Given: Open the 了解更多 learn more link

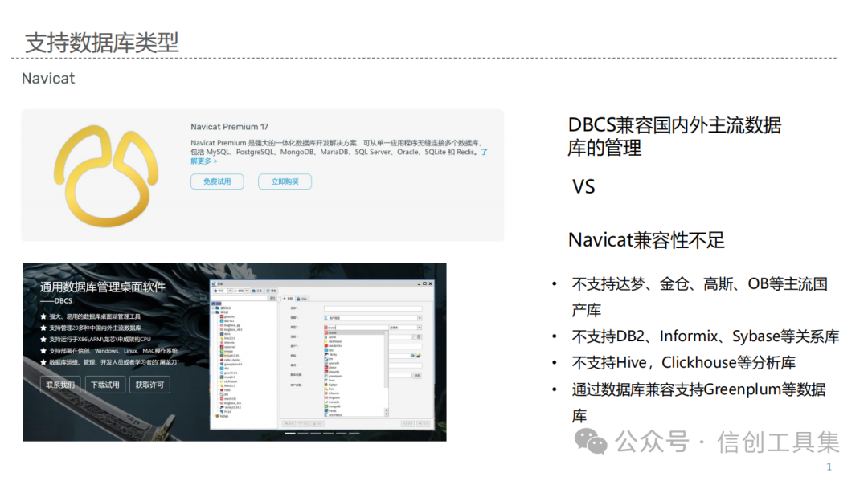Looking at the screenshot, I should [204, 161].
